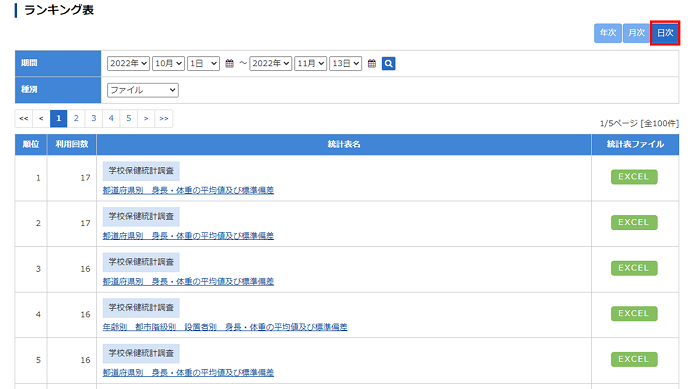
Task: Download EXCEL file for rank 5
Action: pyautogui.click(x=634, y=359)
